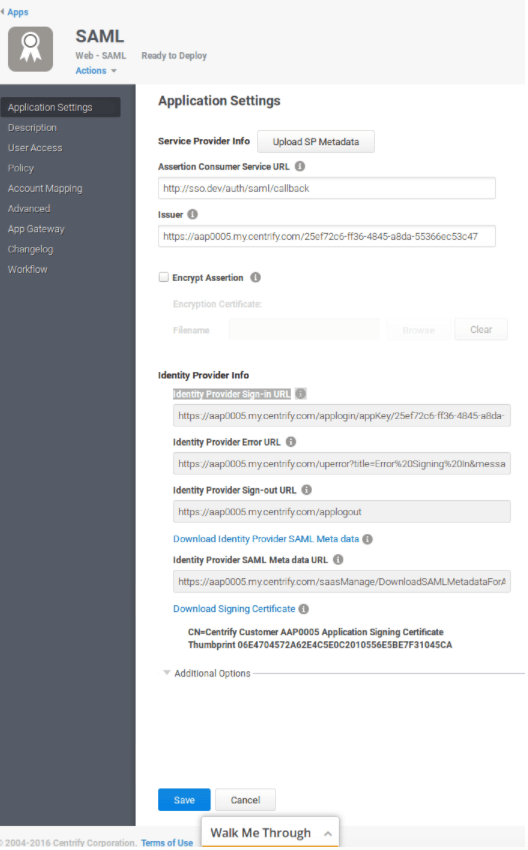Click the info icon beside Identity Provider Error URL
This screenshot has width=528, height=850.
point(291,442)
